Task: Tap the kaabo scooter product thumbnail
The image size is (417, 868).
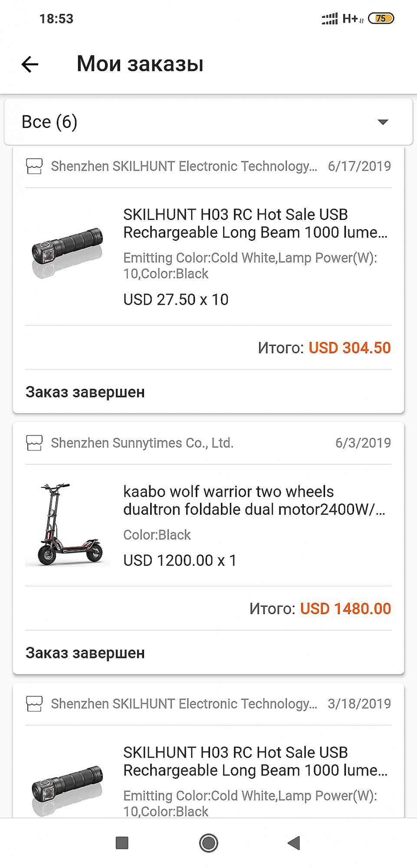Action: tap(68, 524)
